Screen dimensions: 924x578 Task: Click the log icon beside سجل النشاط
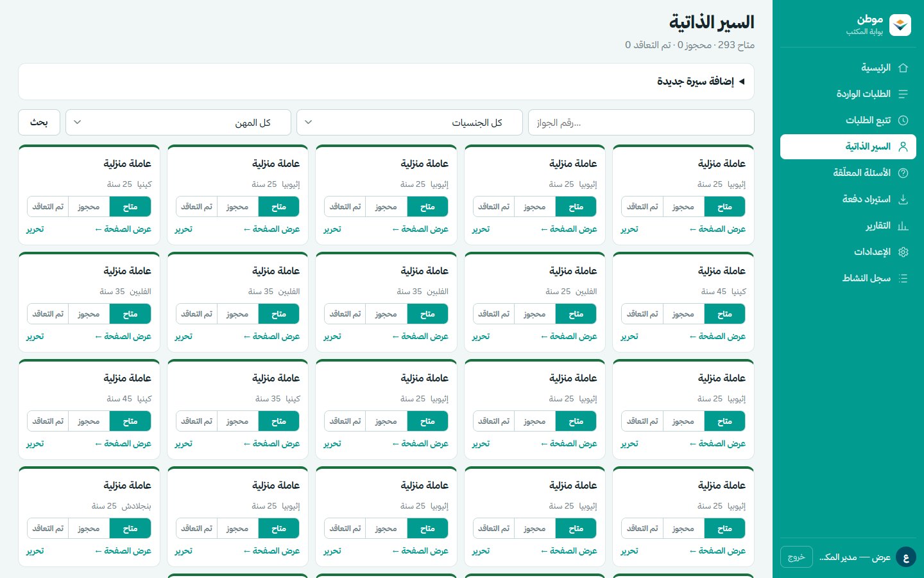(x=903, y=278)
